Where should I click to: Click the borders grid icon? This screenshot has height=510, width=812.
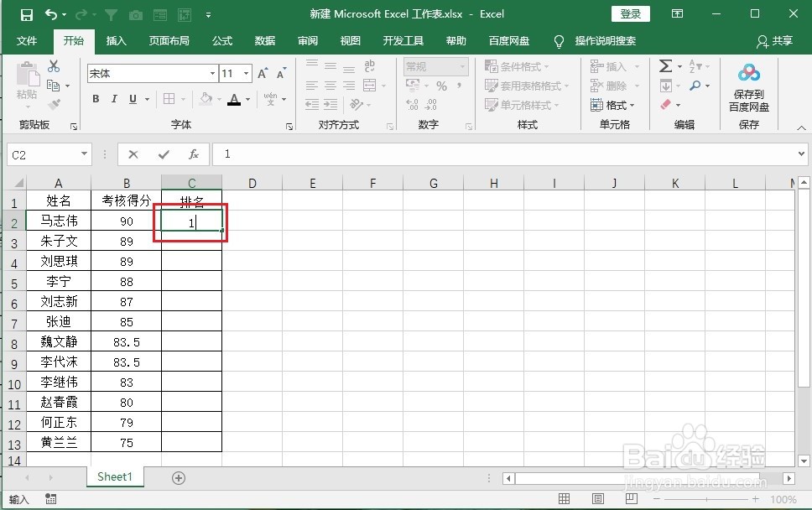(169, 98)
